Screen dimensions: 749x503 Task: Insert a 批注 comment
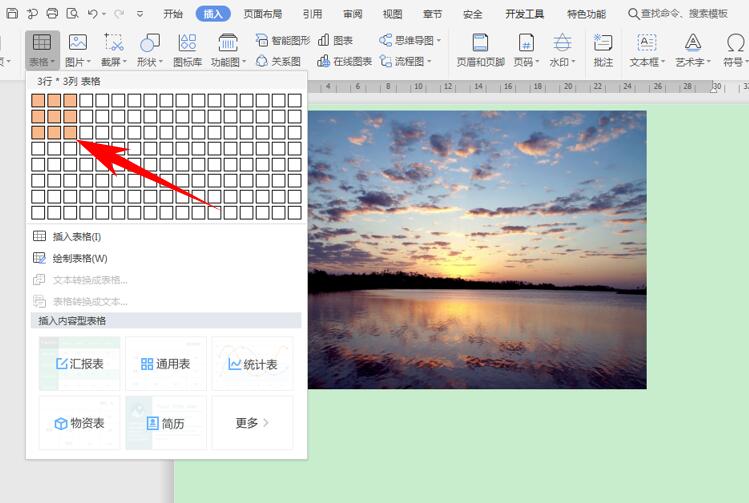(603, 50)
